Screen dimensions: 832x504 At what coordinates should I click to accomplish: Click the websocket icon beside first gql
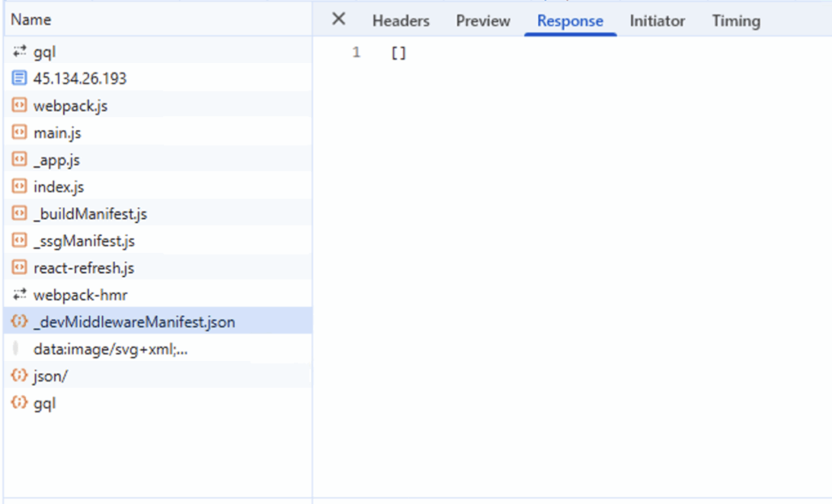coord(19,52)
